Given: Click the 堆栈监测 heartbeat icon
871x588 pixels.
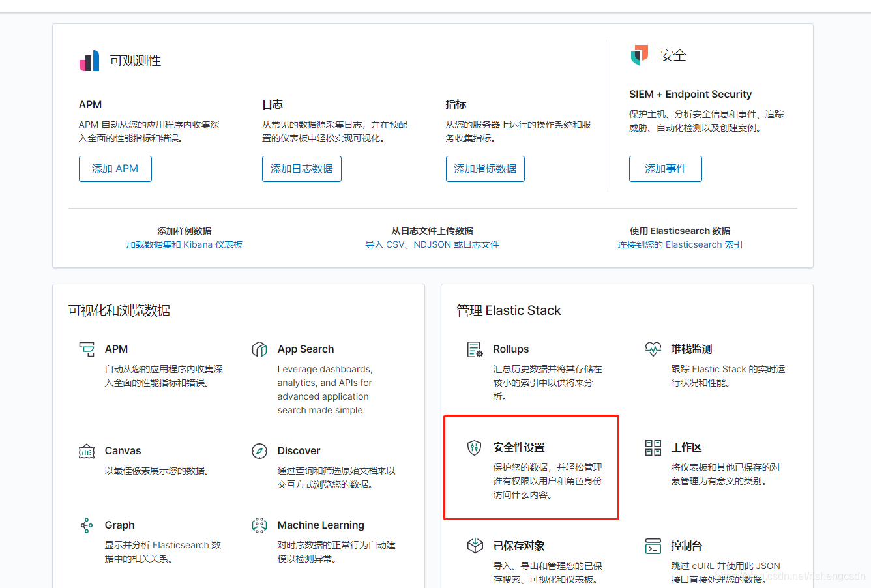Looking at the screenshot, I should [653, 349].
